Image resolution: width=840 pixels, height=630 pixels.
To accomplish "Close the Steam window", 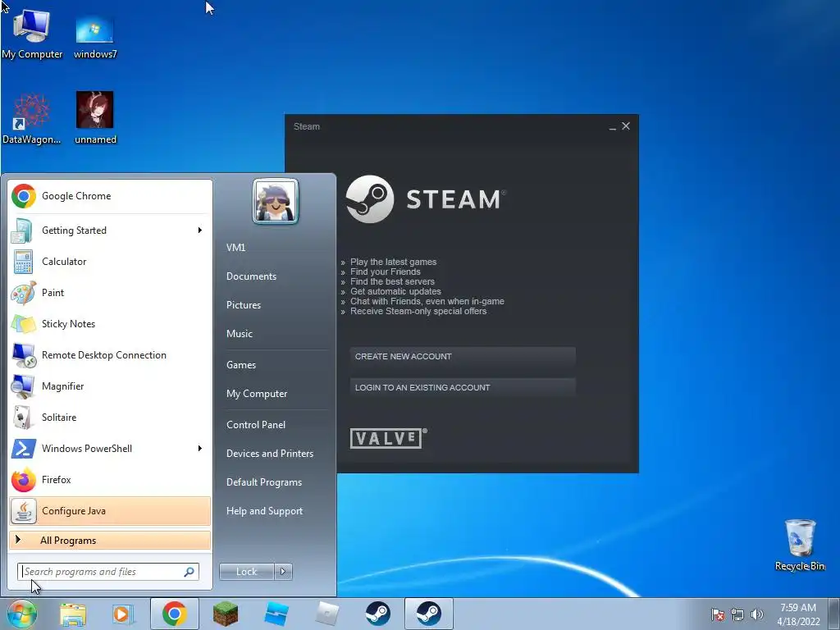I will coord(626,126).
